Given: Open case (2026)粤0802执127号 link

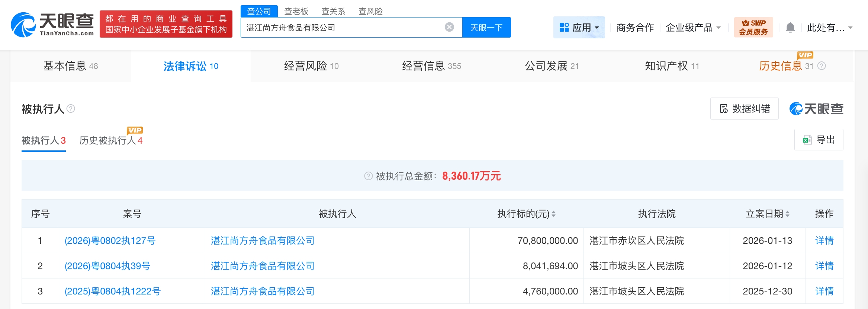Looking at the screenshot, I should point(110,241).
